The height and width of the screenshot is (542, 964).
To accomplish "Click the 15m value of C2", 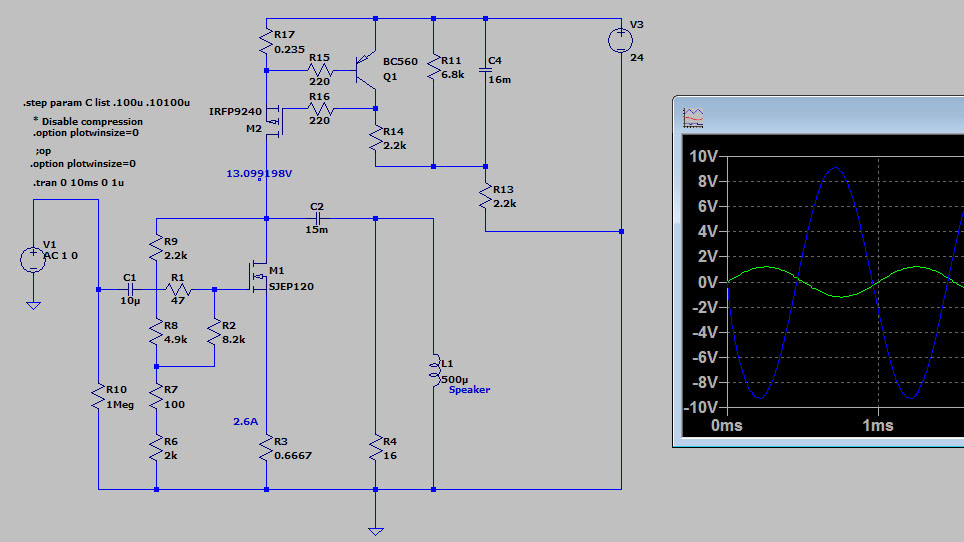I will [317, 230].
